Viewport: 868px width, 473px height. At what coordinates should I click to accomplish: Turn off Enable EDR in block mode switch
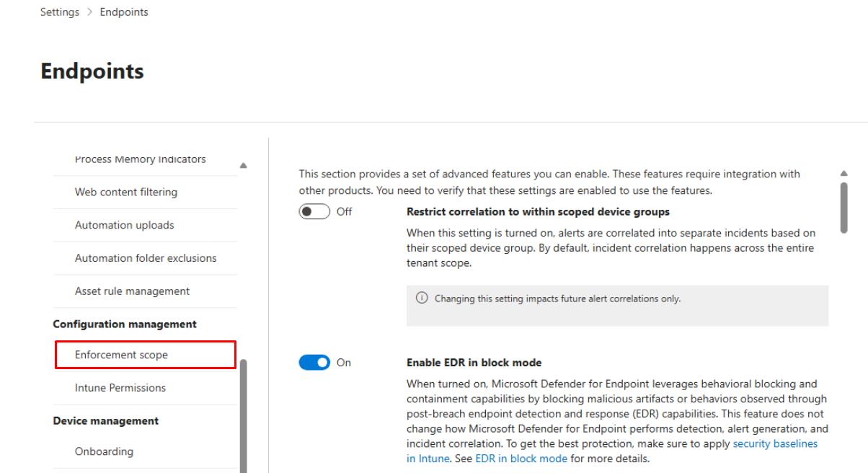point(314,363)
